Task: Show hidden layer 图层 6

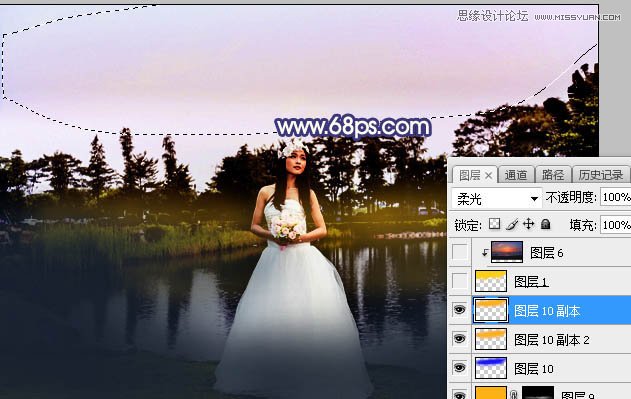Action: click(x=460, y=253)
